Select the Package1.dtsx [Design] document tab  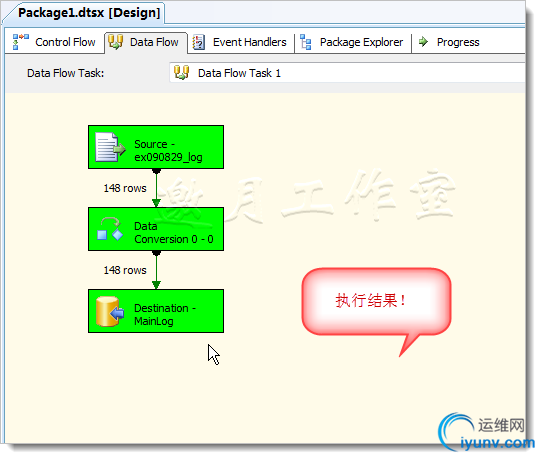[85, 13]
